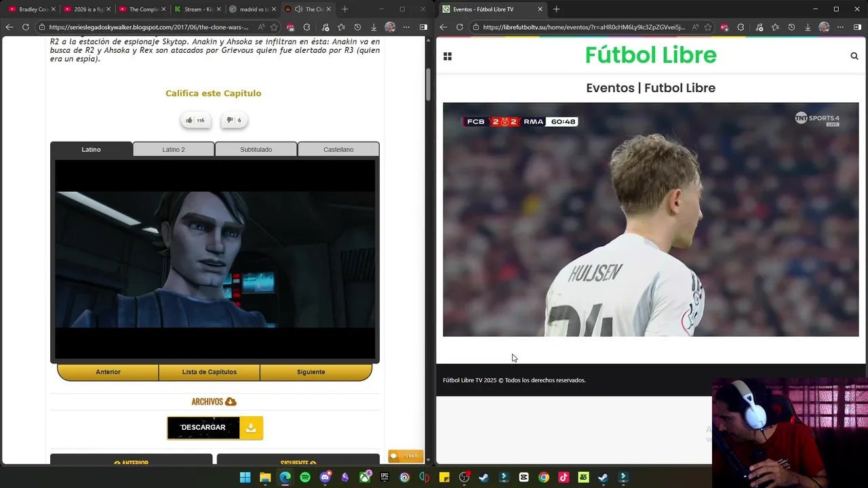This screenshot has height=488, width=868.
Task: Open CapCut from the taskbar
Action: click(x=524, y=477)
